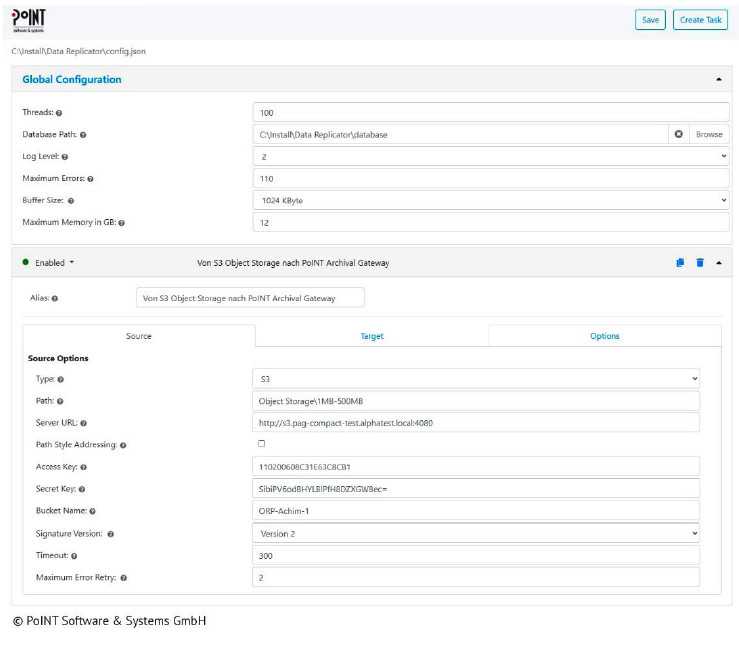Click the Alias help icon

pyautogui.click(x=55, y=298)
